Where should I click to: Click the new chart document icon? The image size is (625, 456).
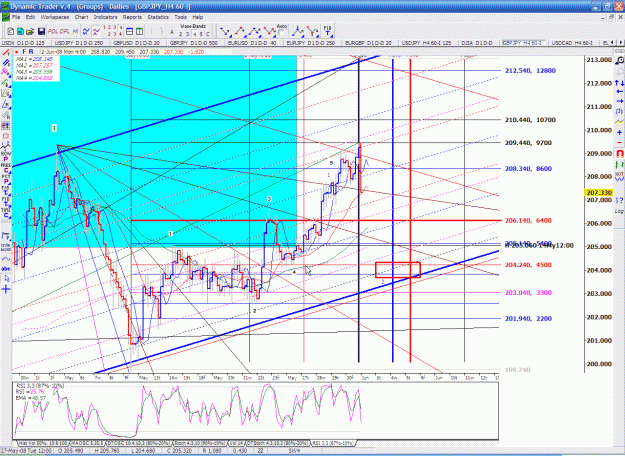11,31
